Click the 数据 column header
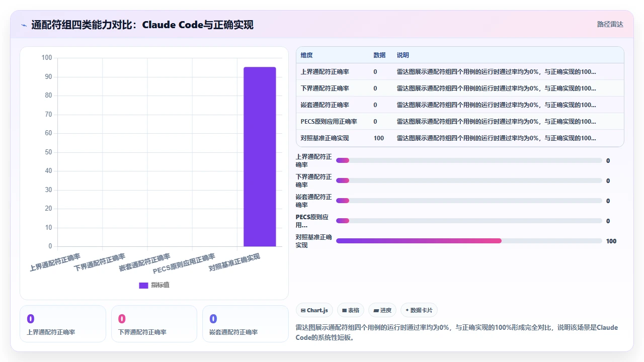The image size is (644, 362). 379,55
